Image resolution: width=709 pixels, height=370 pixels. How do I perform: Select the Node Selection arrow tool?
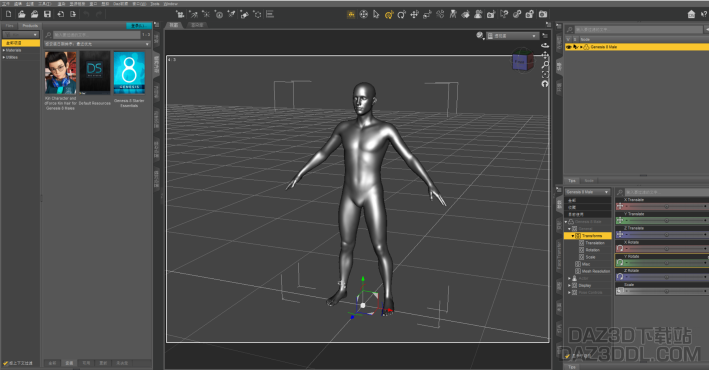coord(376,14)
